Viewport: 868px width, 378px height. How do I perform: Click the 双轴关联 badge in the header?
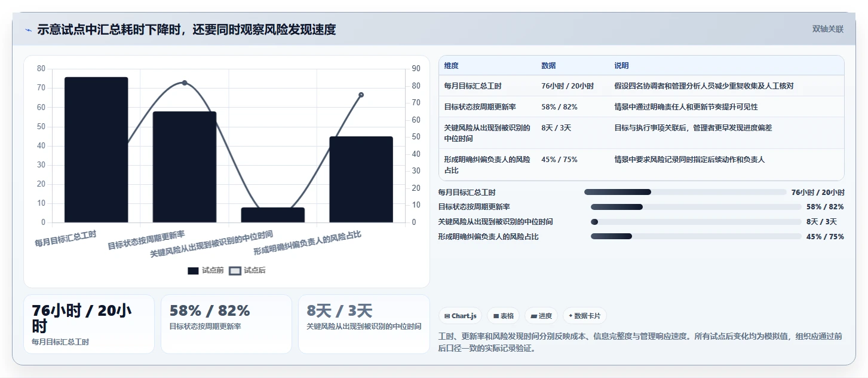tap(827, 29)
